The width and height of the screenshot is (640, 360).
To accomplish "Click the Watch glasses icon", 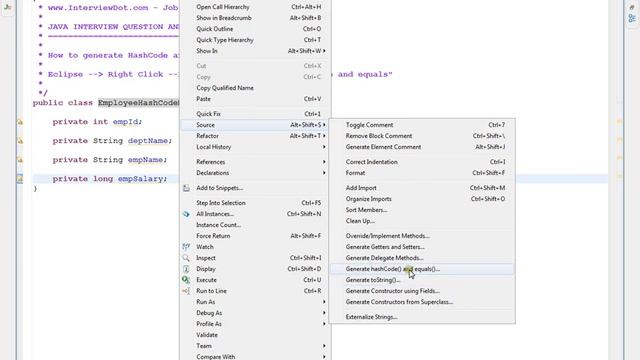I will 186,247.
